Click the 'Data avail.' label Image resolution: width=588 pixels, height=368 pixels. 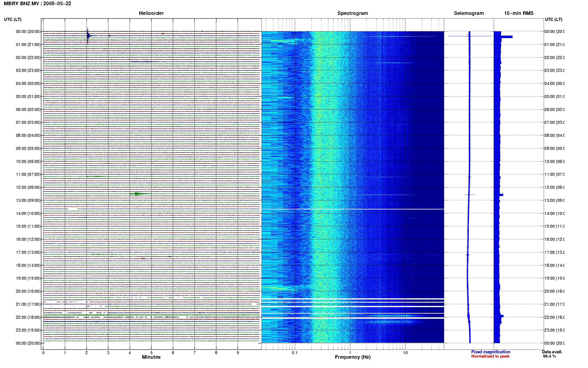pos(552,352)
